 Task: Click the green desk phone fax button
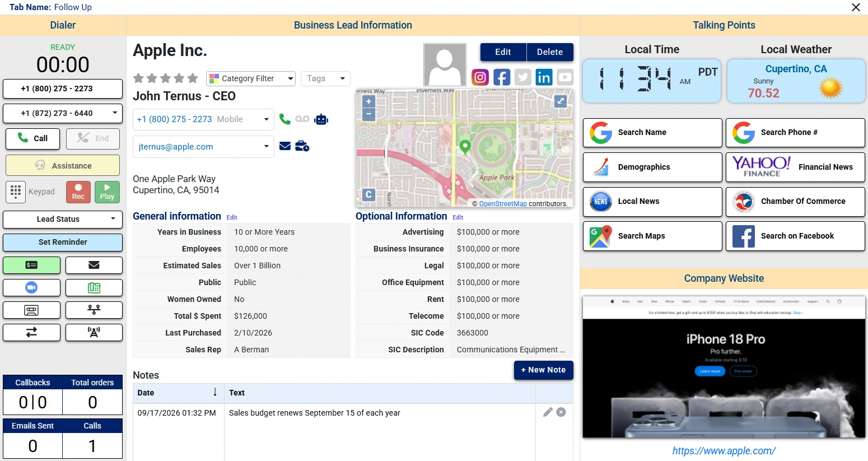(x=94, y=287)
